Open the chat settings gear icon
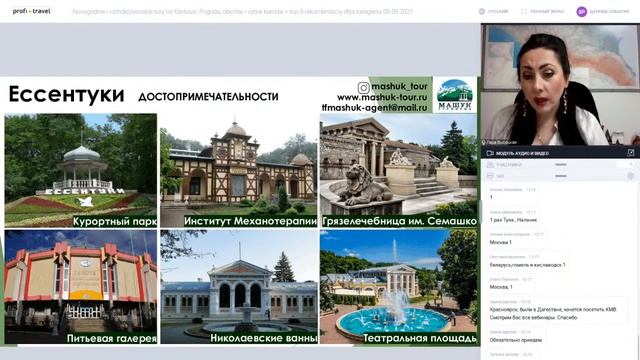640x360 pixels. coord(631,176)
